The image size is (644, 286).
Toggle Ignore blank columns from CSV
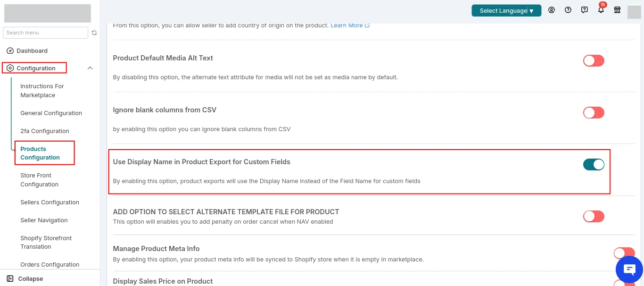594,112
